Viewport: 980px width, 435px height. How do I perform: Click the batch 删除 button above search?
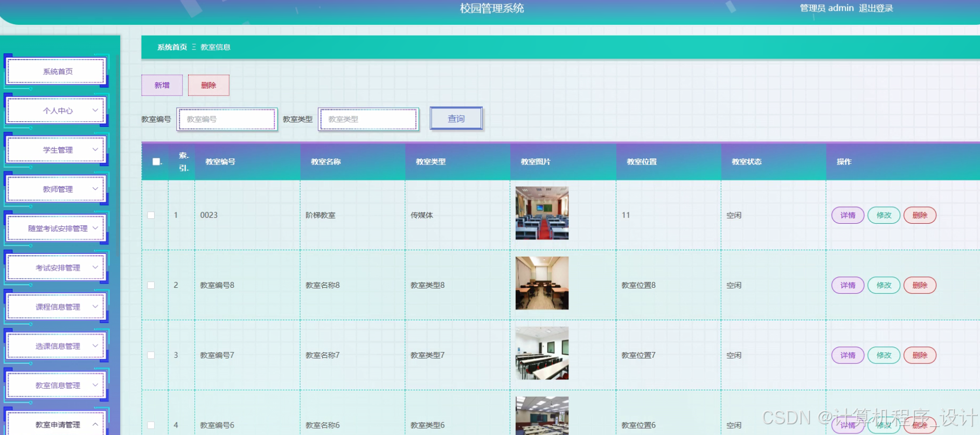coord(208,85)
